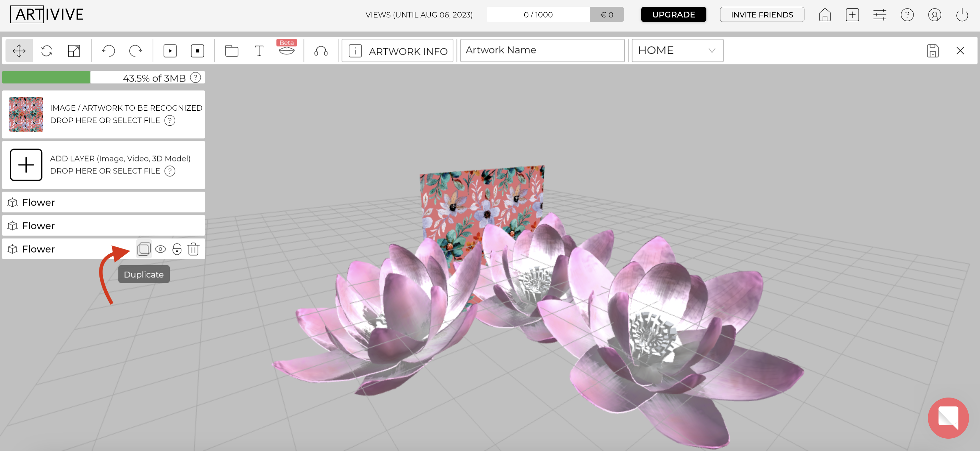This screenshot has height=451, width=980.
Task: Open help for image to be recognized
Action: pyautogui.click(x=170, y=121)
